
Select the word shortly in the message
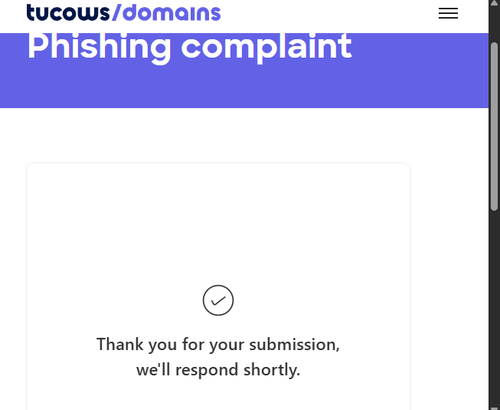(x=272, y=370)
